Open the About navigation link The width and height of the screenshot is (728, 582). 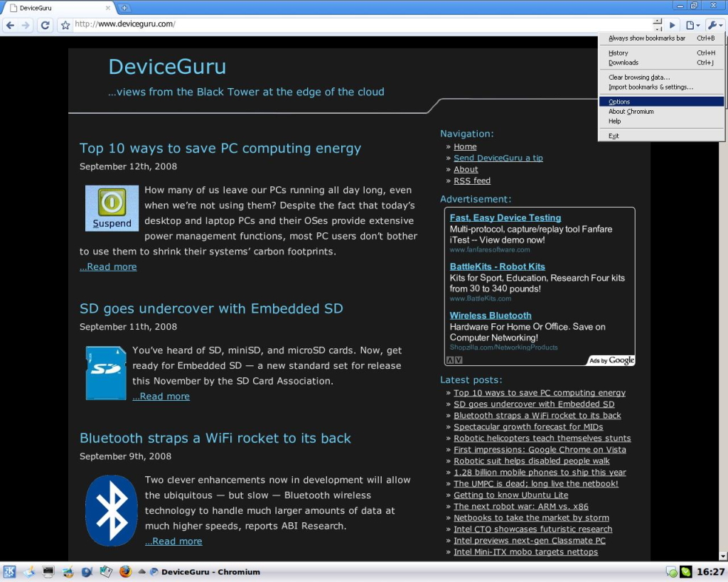[466, 169]
